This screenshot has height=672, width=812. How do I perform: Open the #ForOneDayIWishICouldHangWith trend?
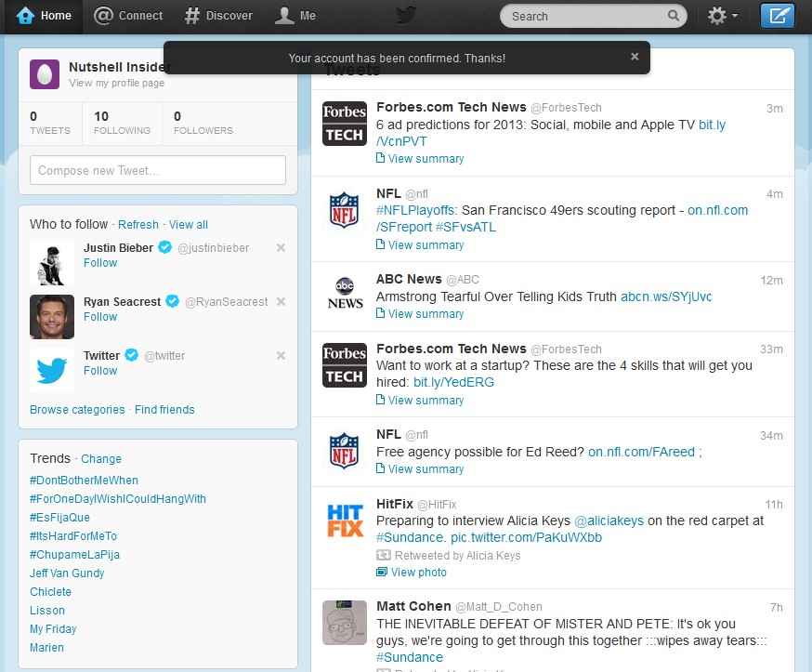118,499
